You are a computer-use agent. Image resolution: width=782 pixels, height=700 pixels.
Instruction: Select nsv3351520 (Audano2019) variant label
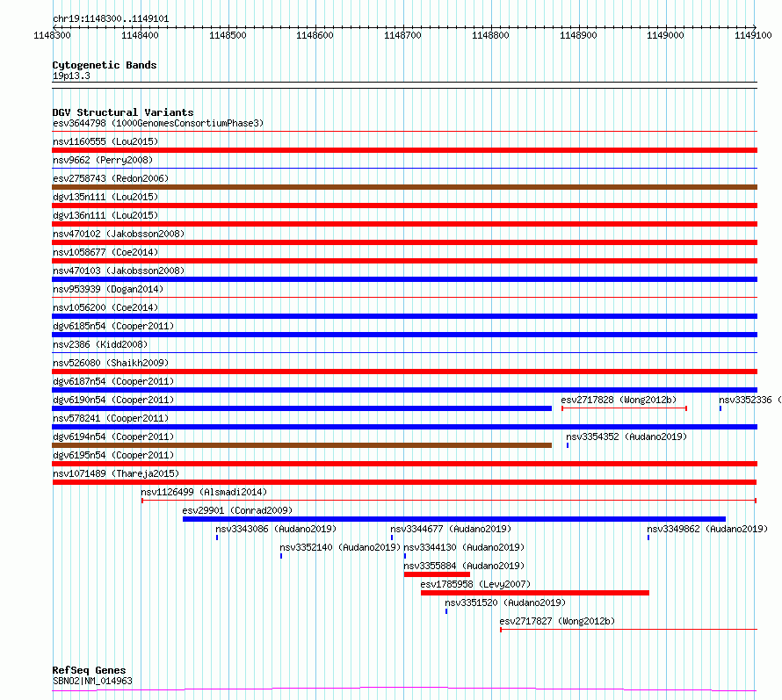pos(505,603)
